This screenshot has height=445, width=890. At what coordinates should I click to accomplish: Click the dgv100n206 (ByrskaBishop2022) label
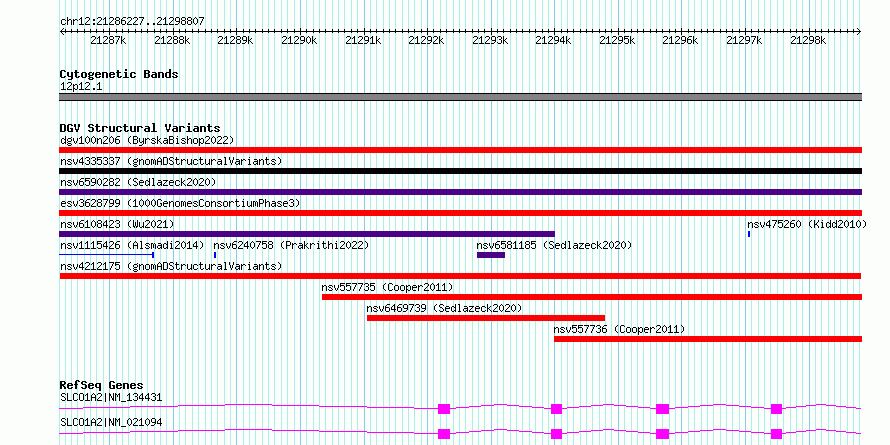click(x=147, y=140)
